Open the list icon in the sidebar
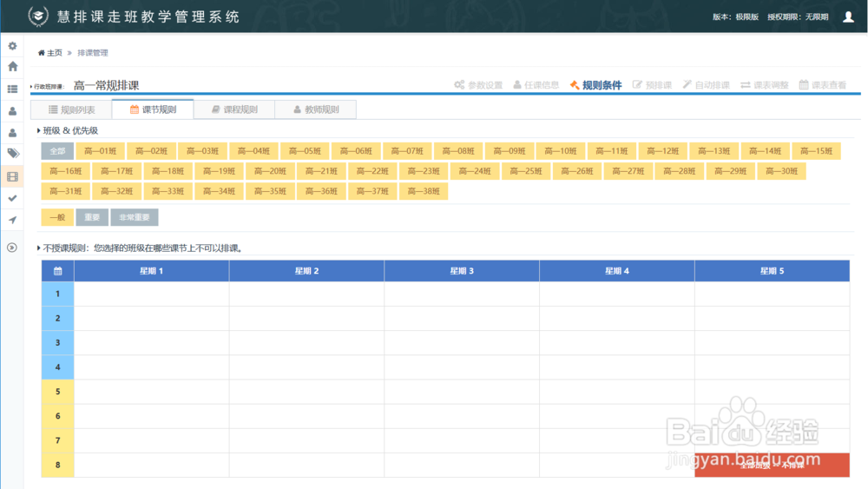The width and height of the screenshot is (868, 489). pyautogui.click(x=12, y=89)
